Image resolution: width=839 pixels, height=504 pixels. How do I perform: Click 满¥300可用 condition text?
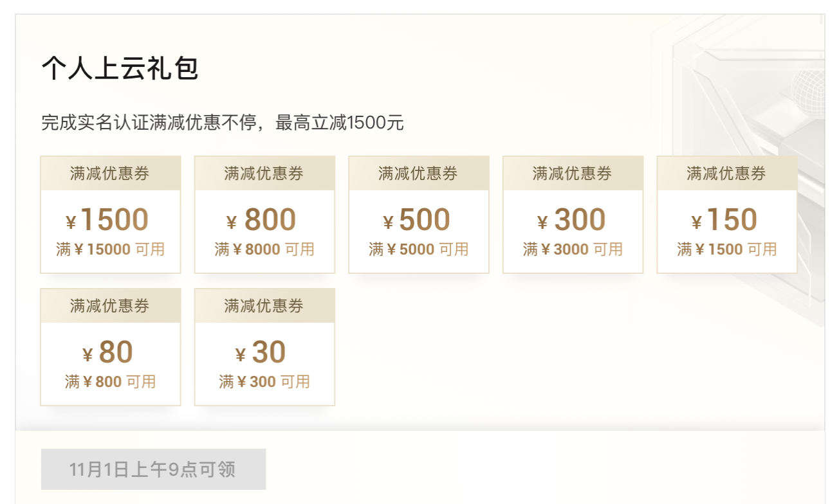click(264, 381)
